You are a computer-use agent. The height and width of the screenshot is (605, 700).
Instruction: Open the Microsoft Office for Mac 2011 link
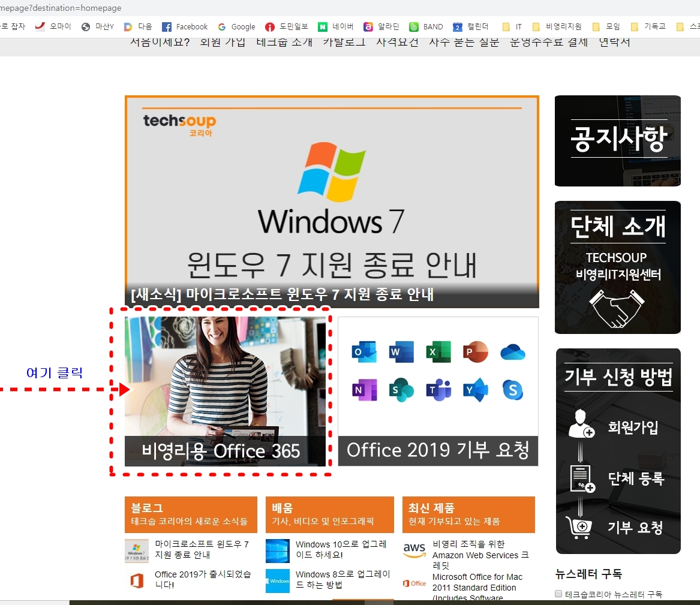point(477,587)
